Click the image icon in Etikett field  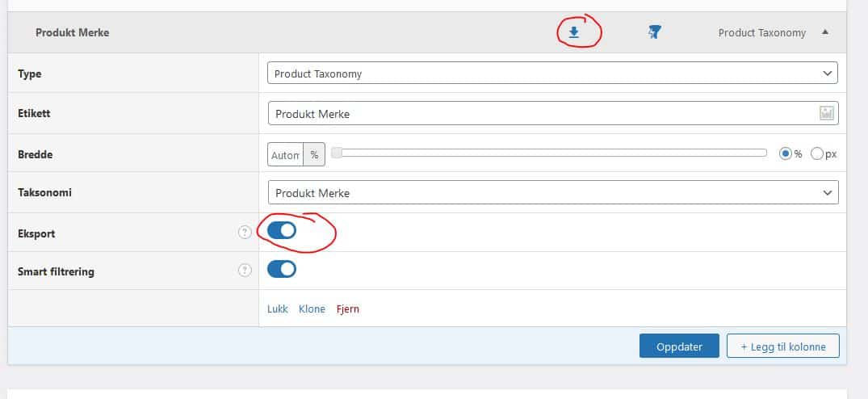point(827,113)
